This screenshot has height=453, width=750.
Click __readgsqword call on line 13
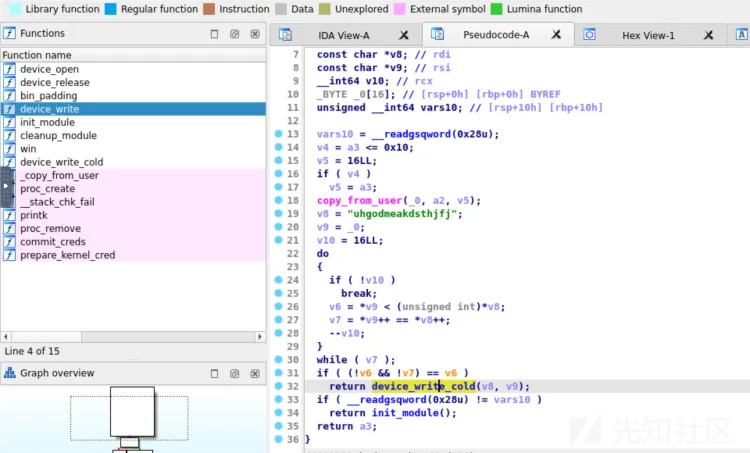click(411, 134)
